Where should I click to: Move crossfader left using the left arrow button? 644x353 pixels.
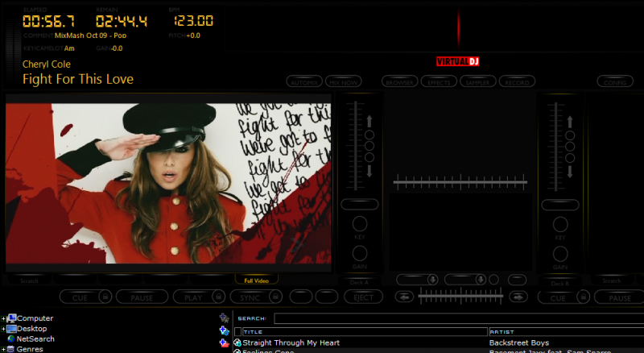point(405,297)
